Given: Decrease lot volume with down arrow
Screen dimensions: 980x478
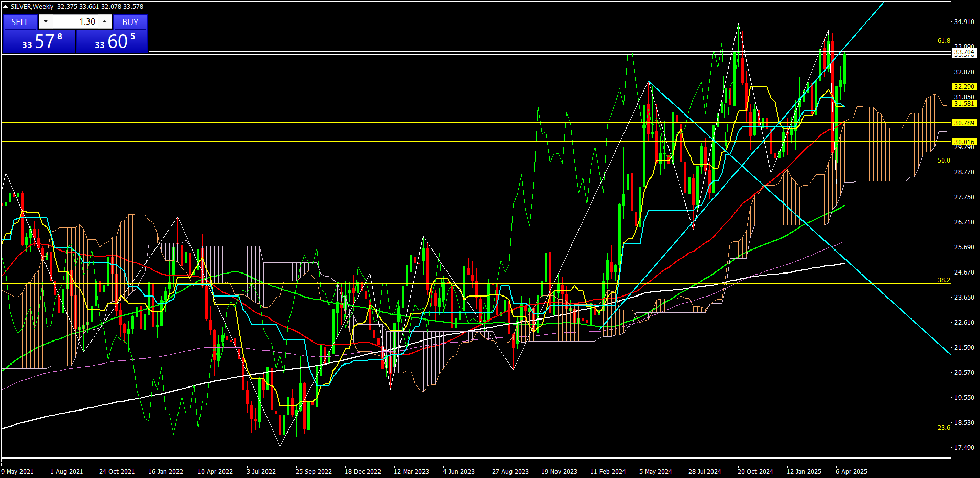Looking at the screenshot, I should tap(46, 22).
